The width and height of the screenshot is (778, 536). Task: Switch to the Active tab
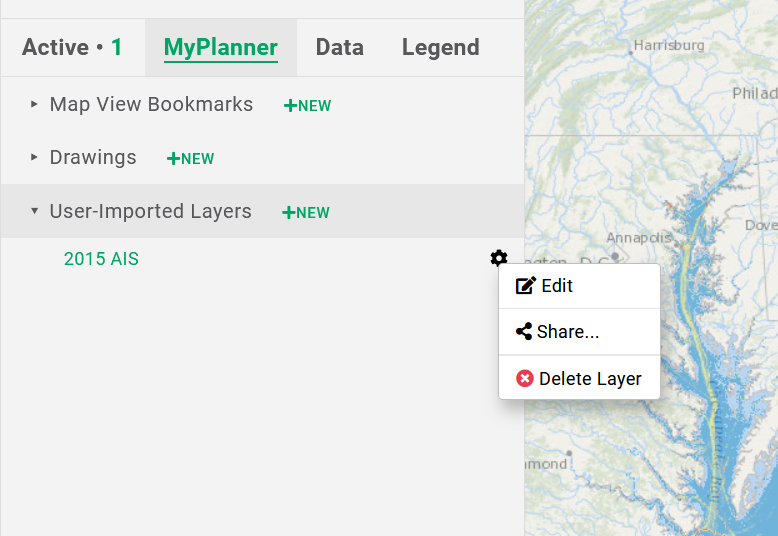(x=72, y=47)
